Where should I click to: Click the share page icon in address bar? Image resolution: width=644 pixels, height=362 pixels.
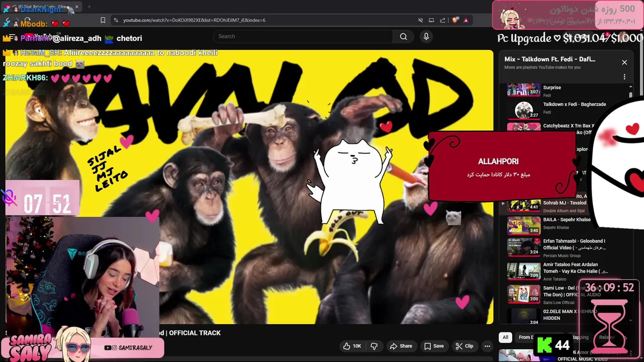tap(443, 20)
